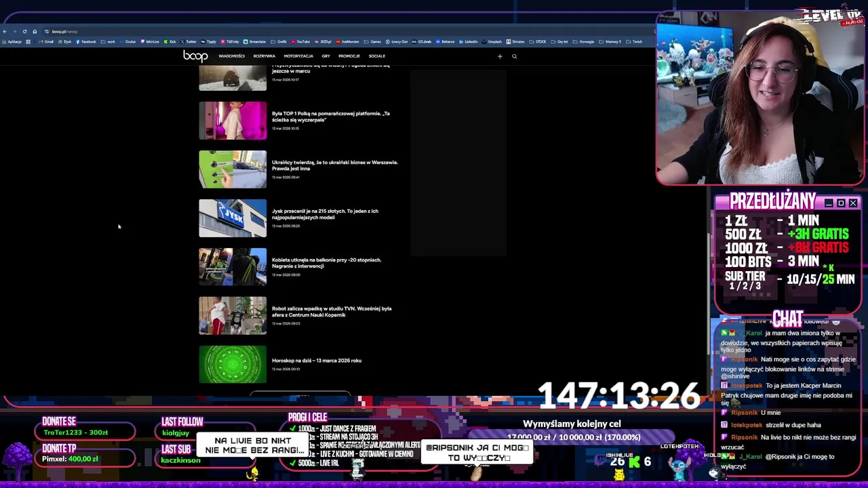Screen dimensions: 868x488
Task: Open the Shinden bookmark
Action: [x=515, y=42]
